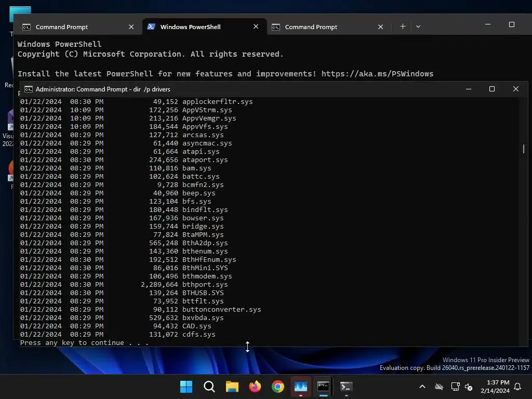The height and width of the screenshot is (399, 532).
Task: Close the Windows PowerShell tab
Action: [x=256, y=26]
